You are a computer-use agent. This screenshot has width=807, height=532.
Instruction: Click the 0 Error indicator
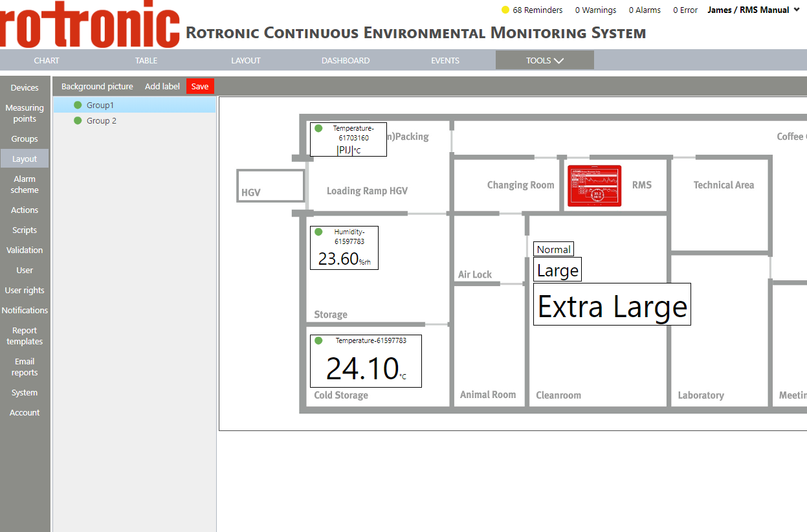(x=685, y=10)
